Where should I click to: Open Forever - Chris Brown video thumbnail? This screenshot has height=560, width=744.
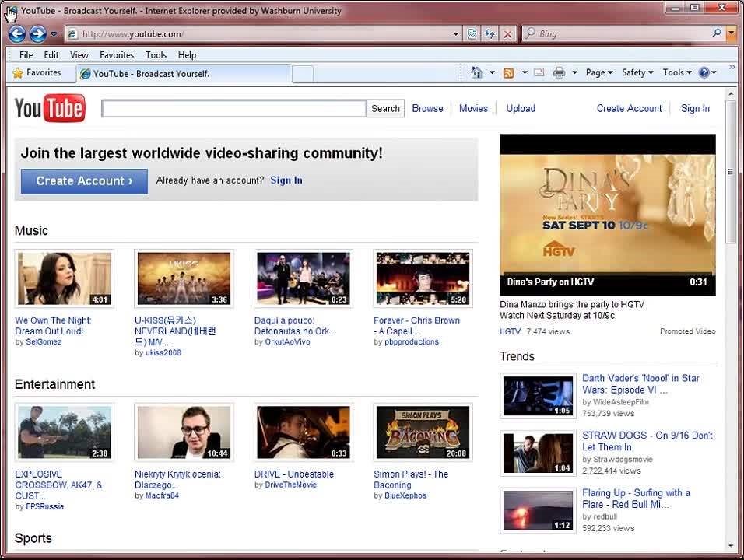pyautogui.click(x=423, y=278)
